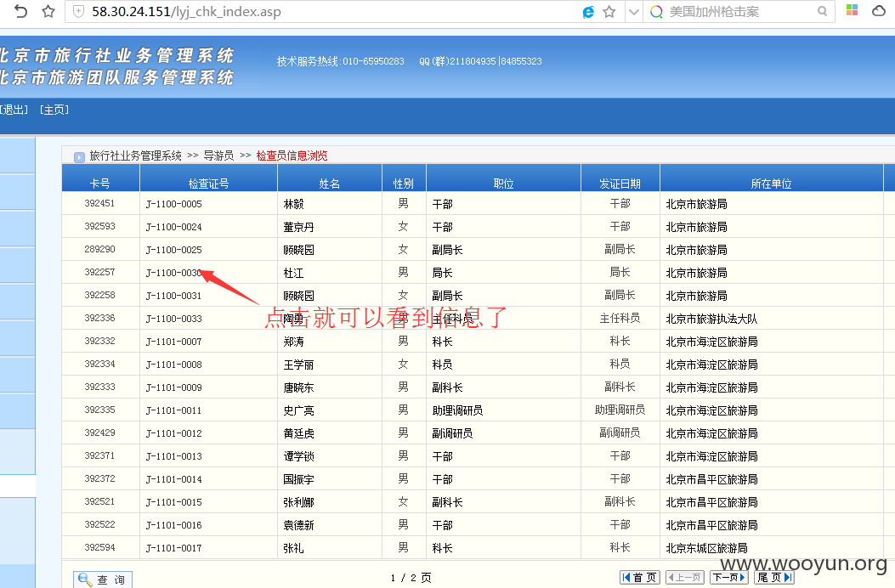This screenshot has width=895, height=588.
Task: Click card number 289290
Action: click(x=100, y=249)
